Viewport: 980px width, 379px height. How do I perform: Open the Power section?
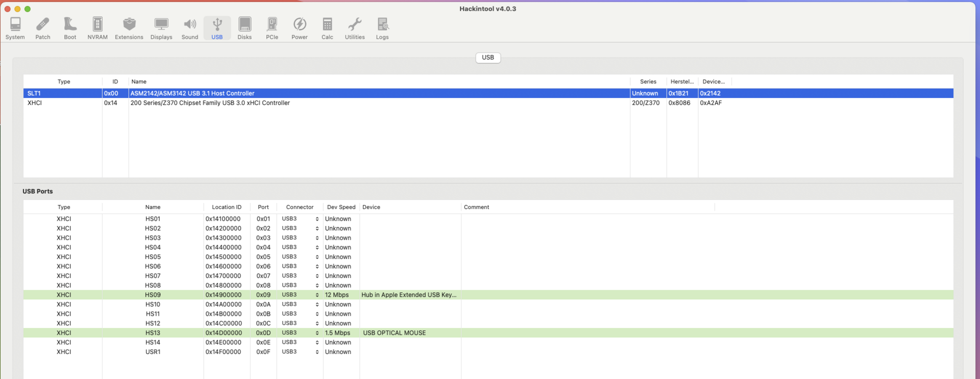click(300, 28)
